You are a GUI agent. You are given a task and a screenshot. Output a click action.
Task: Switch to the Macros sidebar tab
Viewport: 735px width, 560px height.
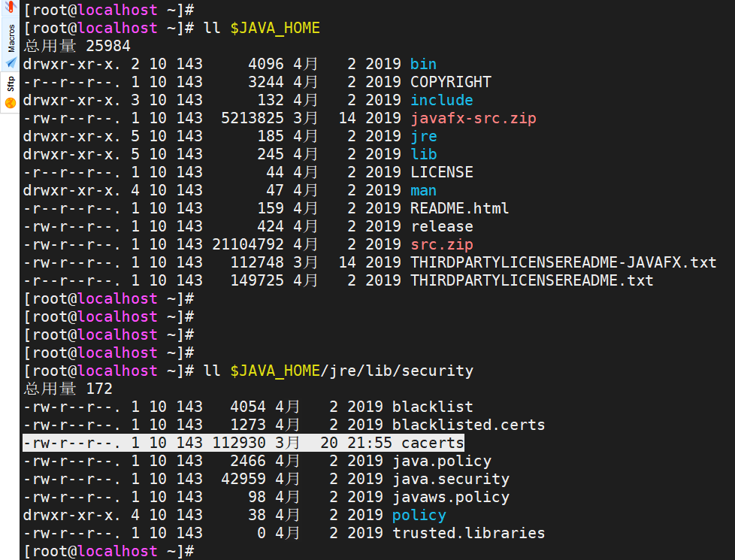(11, 44)
